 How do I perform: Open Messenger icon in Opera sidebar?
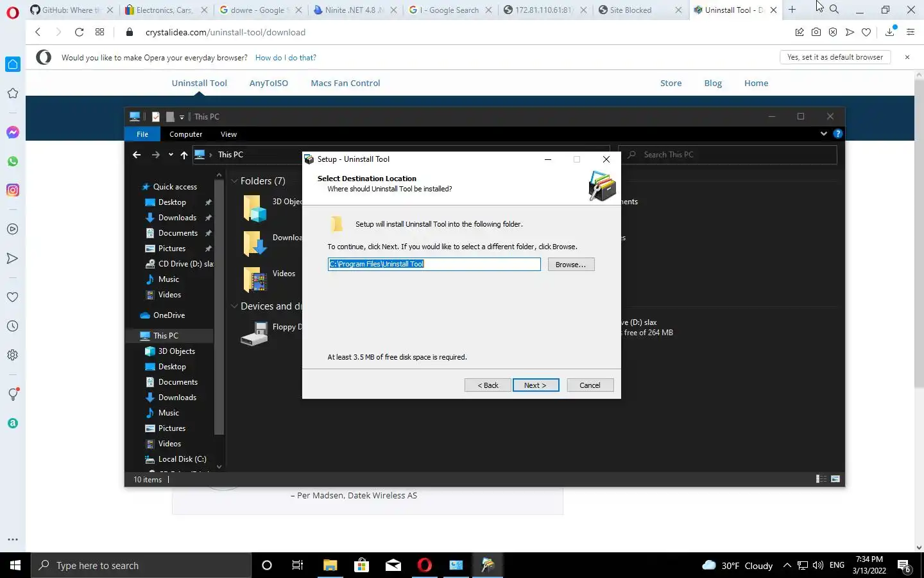(x=12, y=132)
